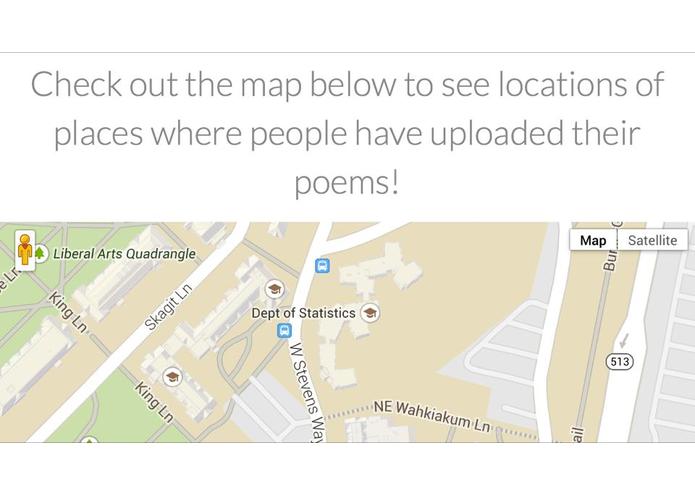The image size is (695, 494).
Task: Click the one-way arrow above route 513
Action: (x=625, y=340)
